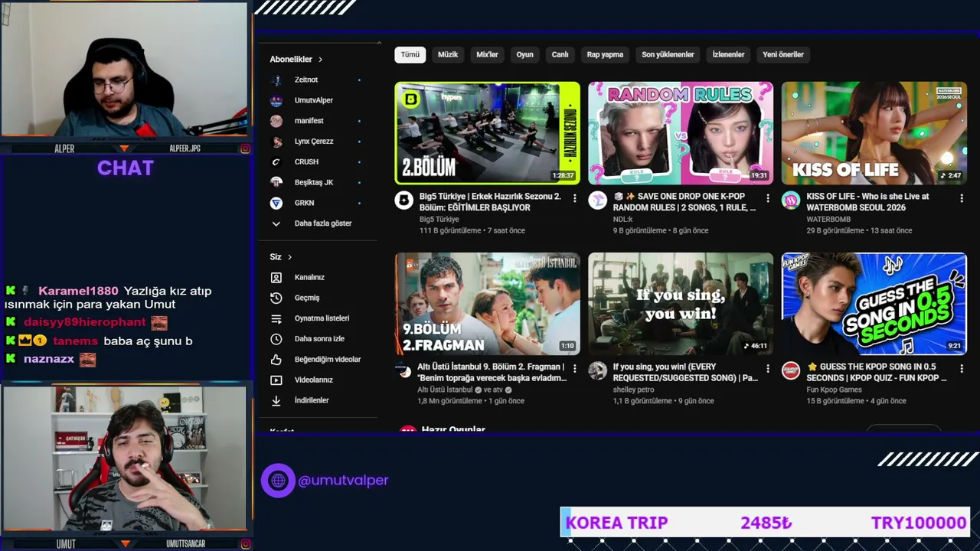
Task: Open options menu for SAVE ONE DROP ONE video
Action: [768, 198]
